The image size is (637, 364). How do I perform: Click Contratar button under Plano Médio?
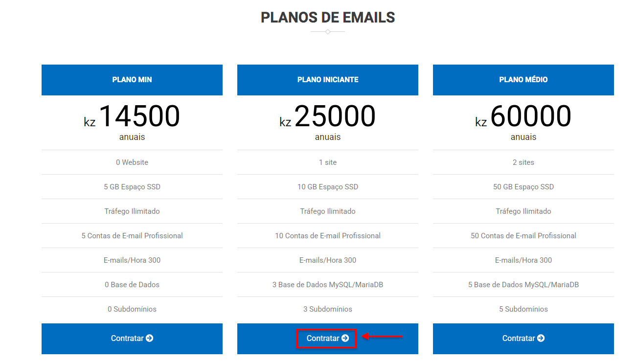pyautogui.click(x=523, y=339)
